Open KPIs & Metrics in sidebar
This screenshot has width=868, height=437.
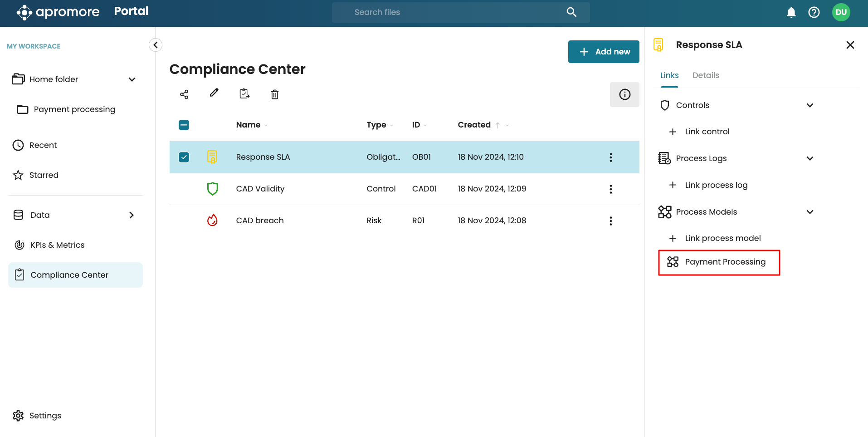pyautogui.click(x=58, y=245)
